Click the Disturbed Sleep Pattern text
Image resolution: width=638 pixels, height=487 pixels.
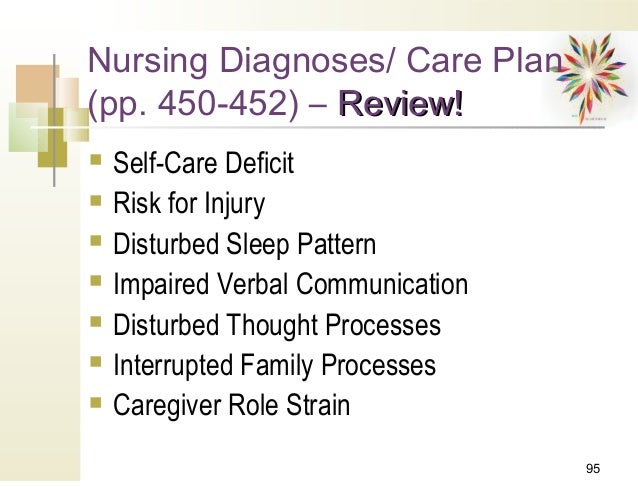pyautogui.click(x=245, y=245)
